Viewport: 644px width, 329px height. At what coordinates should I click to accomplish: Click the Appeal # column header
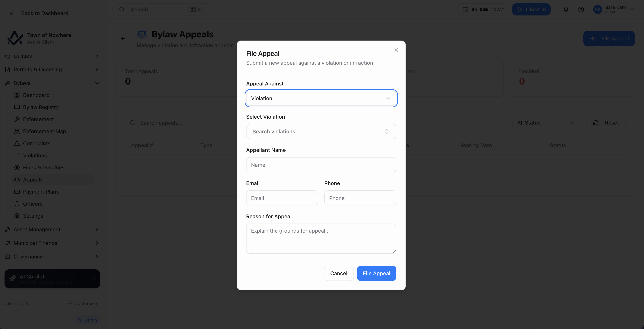(x=142, y=145)
